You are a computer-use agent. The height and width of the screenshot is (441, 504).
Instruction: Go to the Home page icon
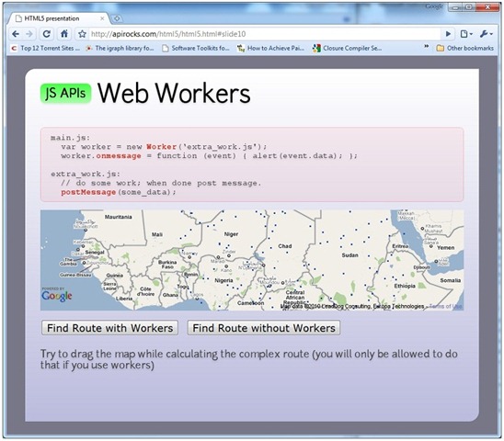tap(64, 34)
